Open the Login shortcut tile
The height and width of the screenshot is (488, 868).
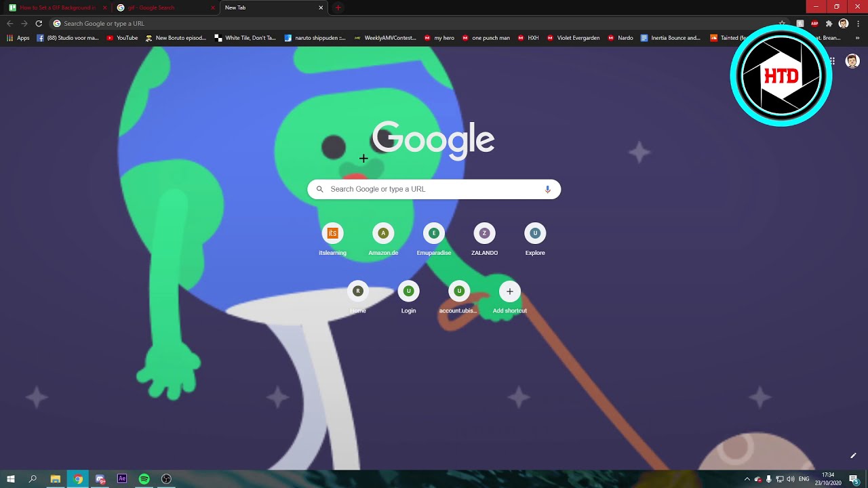tap(408, 297)
